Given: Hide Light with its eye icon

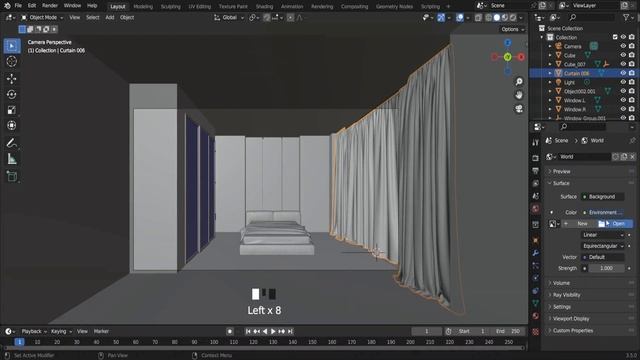Looking at the screenshot, I should (x=623, y=82).
